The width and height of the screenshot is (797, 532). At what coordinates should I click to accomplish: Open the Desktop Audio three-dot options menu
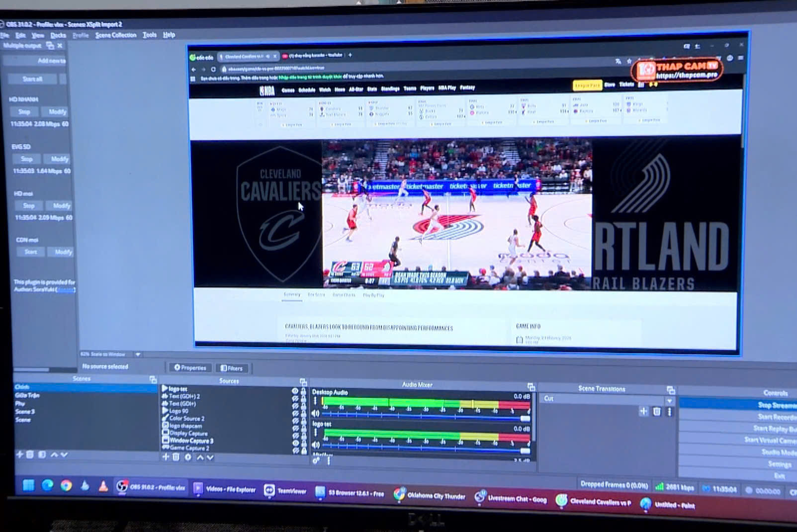(x=315, y=401)
